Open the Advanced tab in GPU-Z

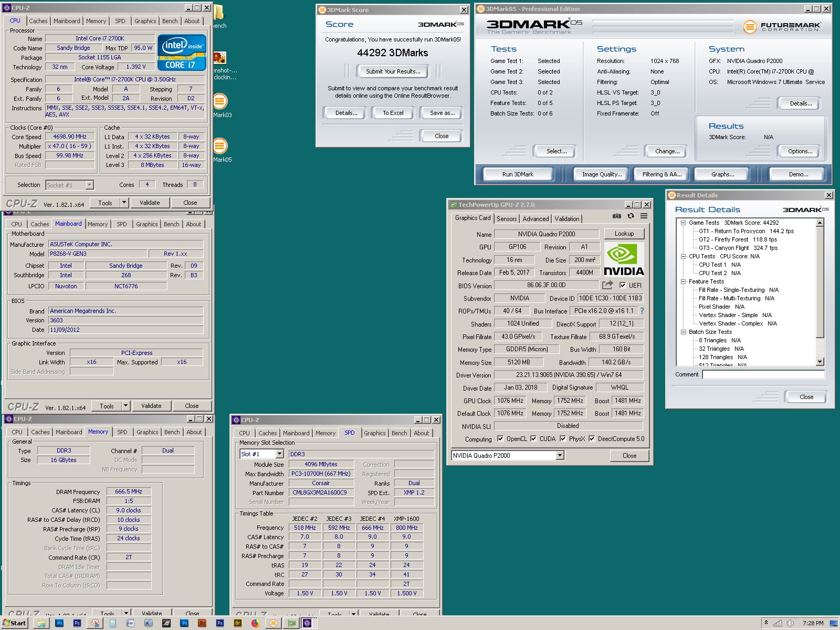point(535,219)
